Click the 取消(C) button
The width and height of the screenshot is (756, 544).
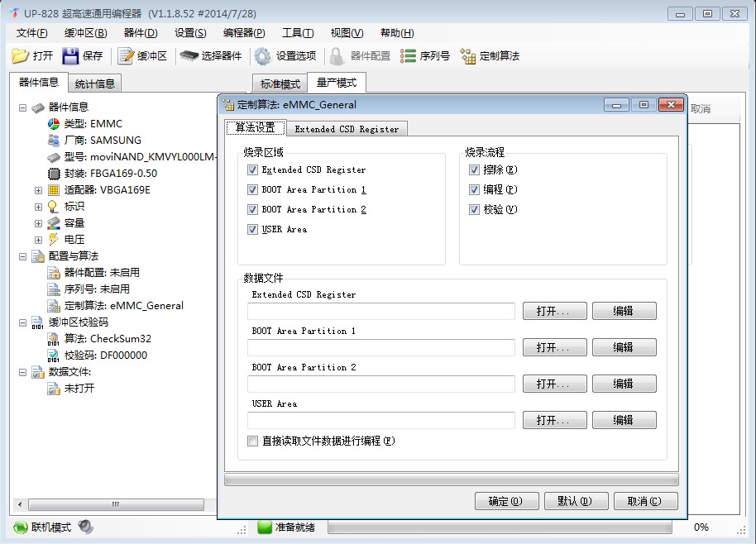(645, 501)
